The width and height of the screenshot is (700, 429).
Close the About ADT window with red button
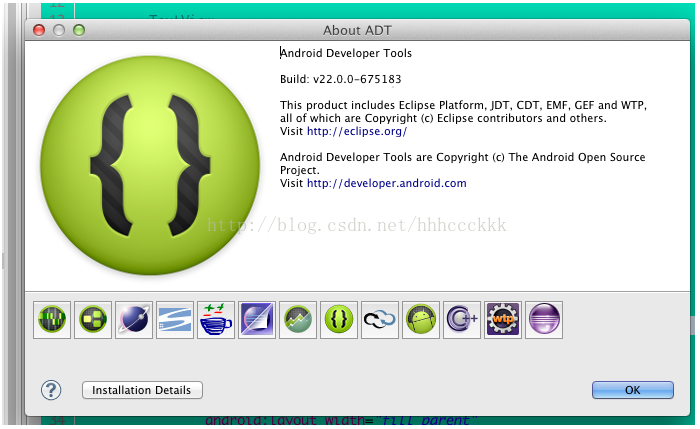coord(39,30)
